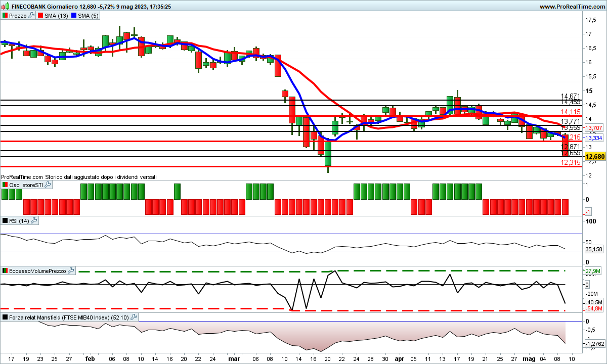Click the horizontal line label 12,871
Image resolution: width=607 pixels, height=364 pixels.
click(x=571, y=147)
